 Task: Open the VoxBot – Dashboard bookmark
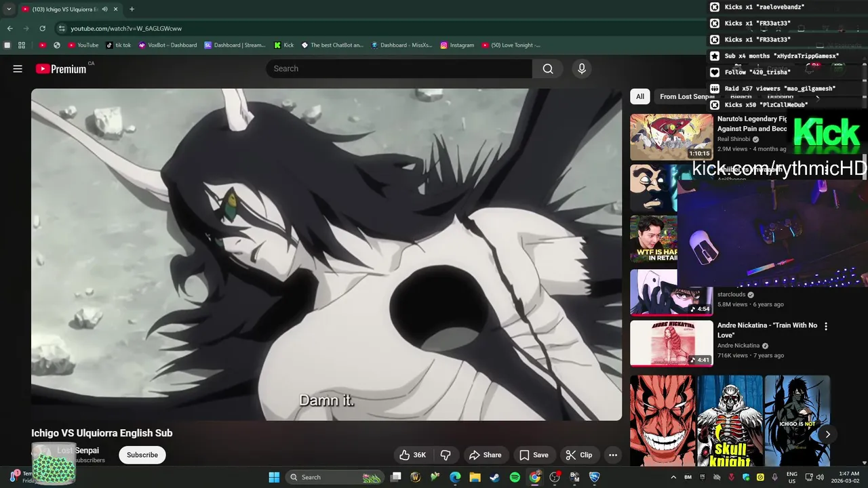168,45
